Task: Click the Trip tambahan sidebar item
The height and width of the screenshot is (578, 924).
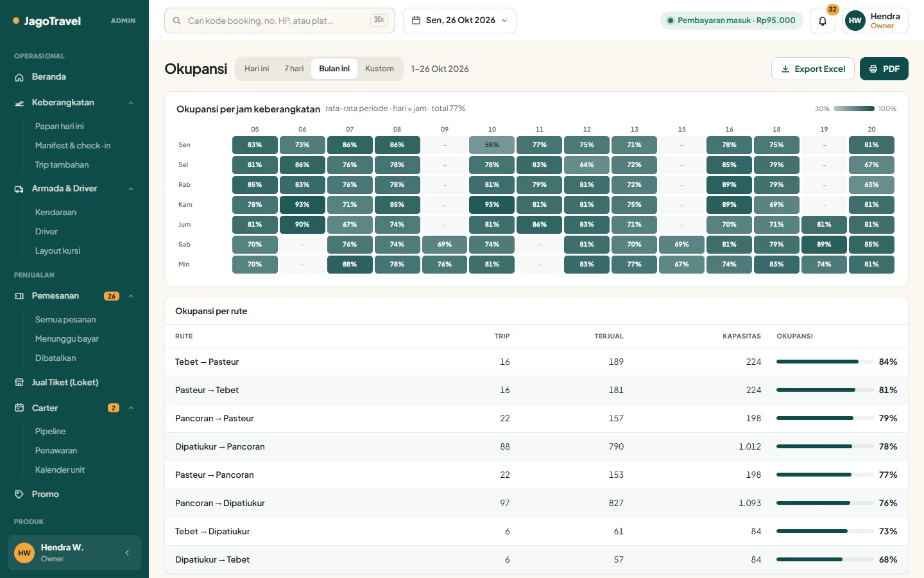Action: click(x=62, y=165)
